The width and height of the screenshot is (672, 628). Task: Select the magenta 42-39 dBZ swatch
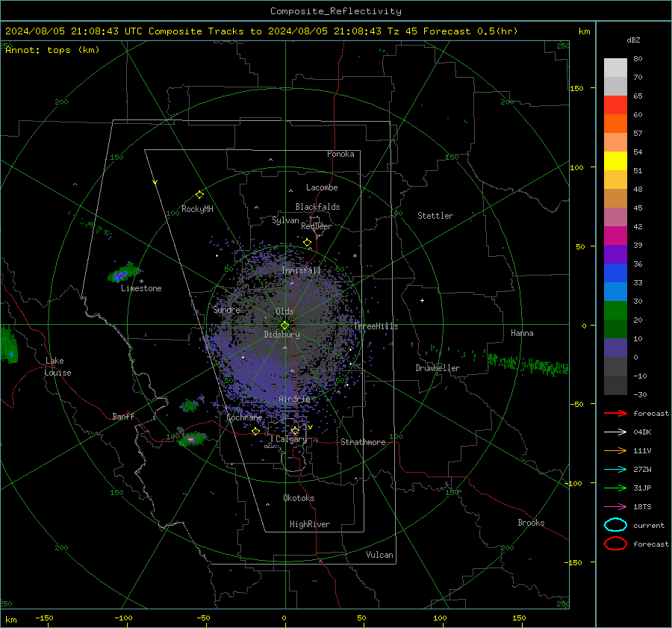click(615, 236)
